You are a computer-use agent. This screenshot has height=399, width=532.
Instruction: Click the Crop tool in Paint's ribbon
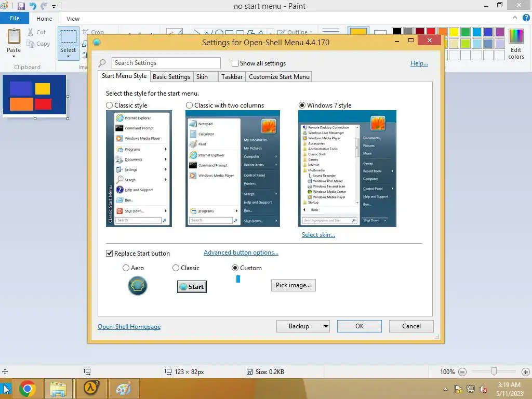[x=93, y=32]
